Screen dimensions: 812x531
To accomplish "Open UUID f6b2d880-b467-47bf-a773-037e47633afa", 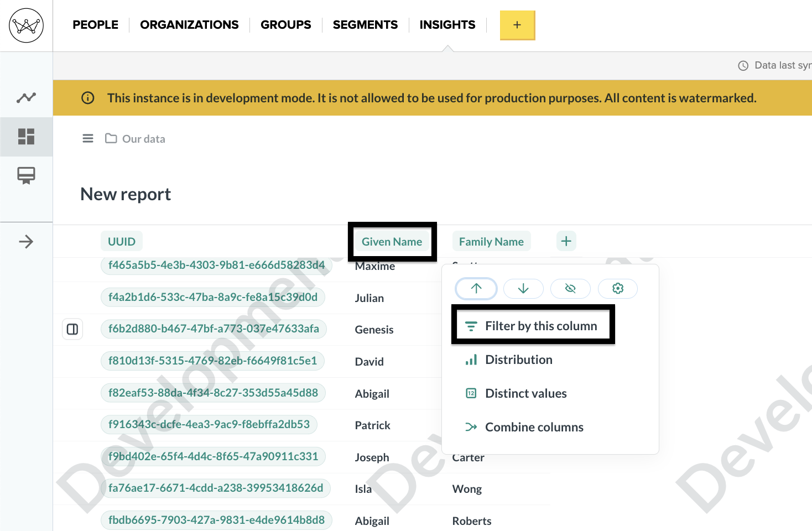I will (x=214, y=329).
